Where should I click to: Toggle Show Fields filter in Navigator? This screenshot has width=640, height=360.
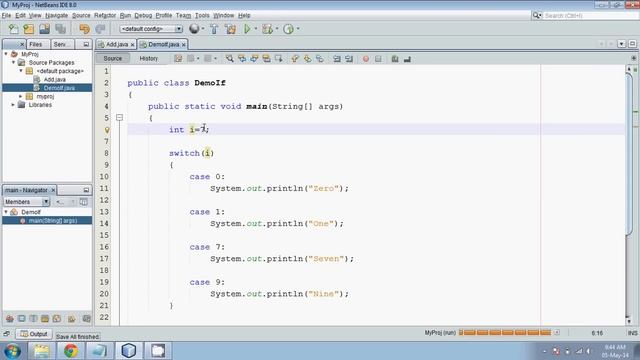[x=22, y=318]
